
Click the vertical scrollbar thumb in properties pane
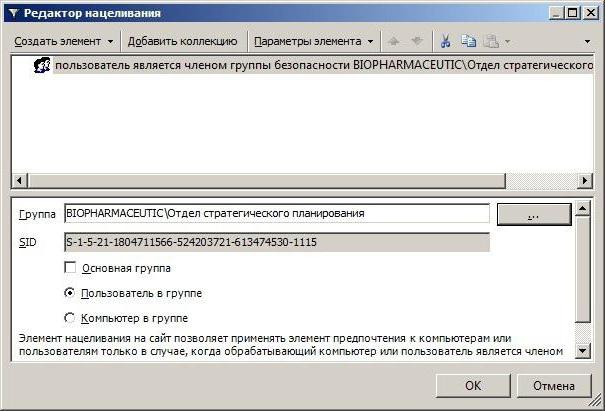[x=583, y=269]
